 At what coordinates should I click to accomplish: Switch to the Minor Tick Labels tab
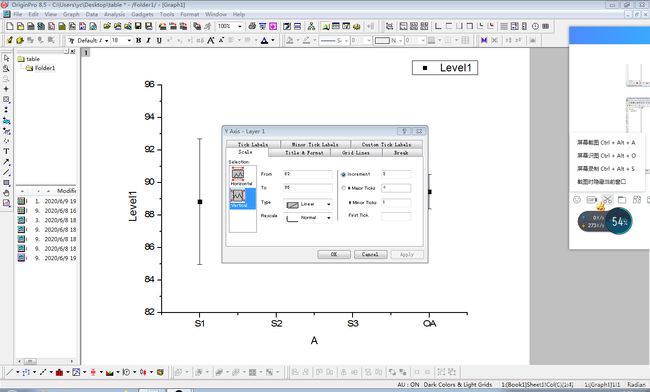pyautogui.click(x=315, y=145)
